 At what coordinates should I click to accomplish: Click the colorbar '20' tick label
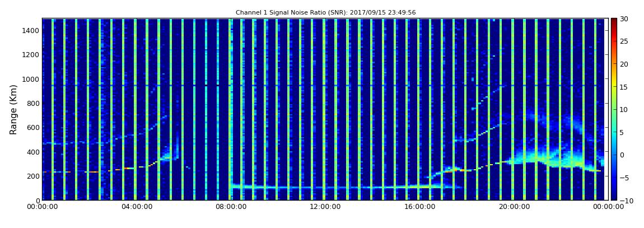(x=624, y=64)
